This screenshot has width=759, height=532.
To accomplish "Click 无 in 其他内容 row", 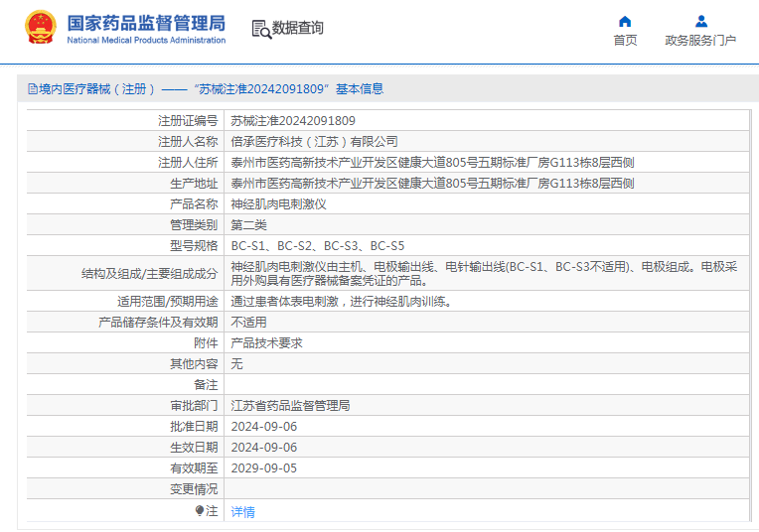I will click(236, 363).
